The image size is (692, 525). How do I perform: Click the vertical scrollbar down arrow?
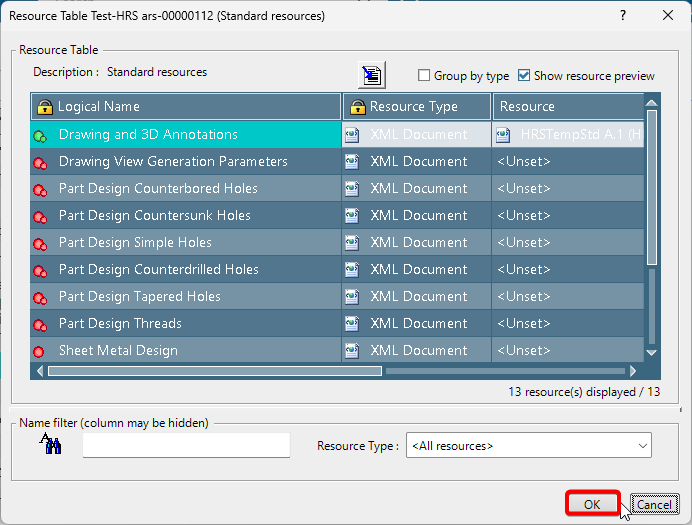point(652,352)
